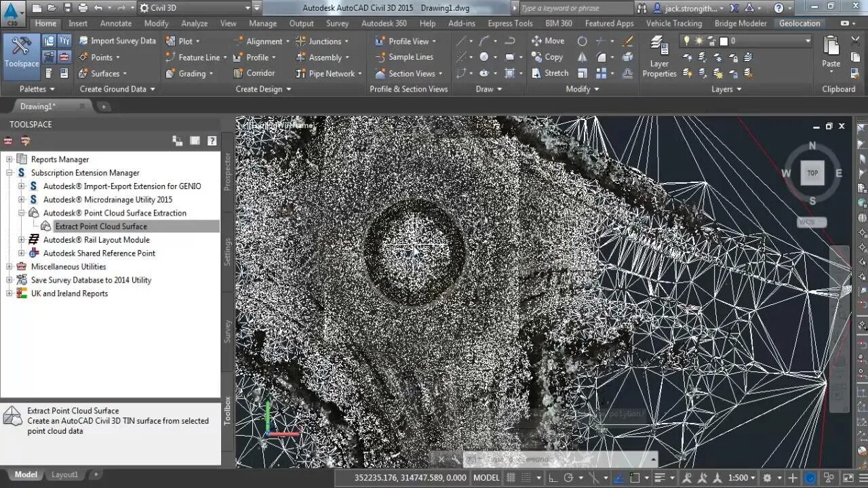Screen dimensions: 868x488
Task: Click the Paste button
Action: click(831, 54)
